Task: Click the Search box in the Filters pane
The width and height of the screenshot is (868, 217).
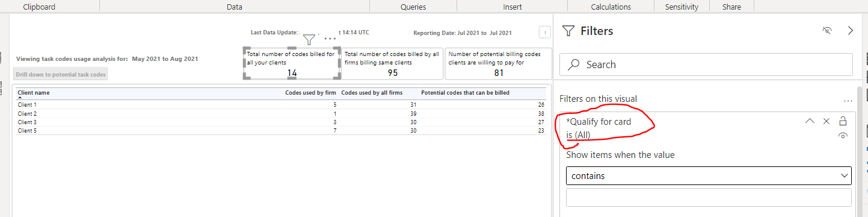Action: tap(706, 64)
